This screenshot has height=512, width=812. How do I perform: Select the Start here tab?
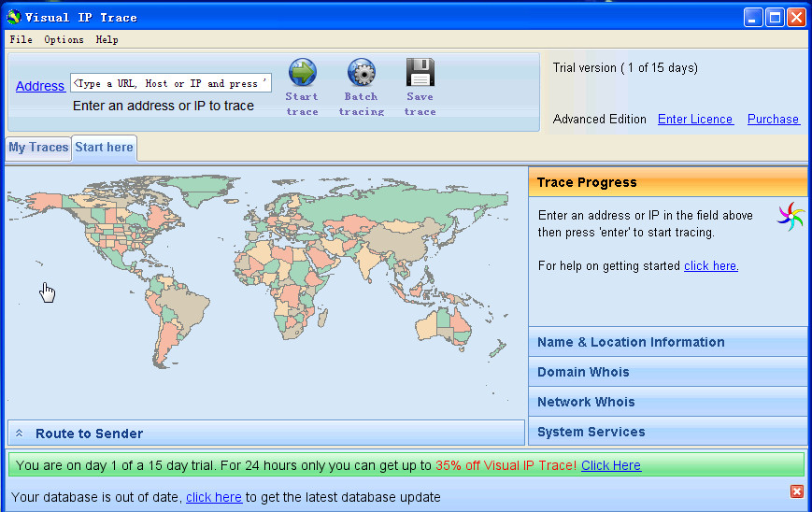click(104, 148)
